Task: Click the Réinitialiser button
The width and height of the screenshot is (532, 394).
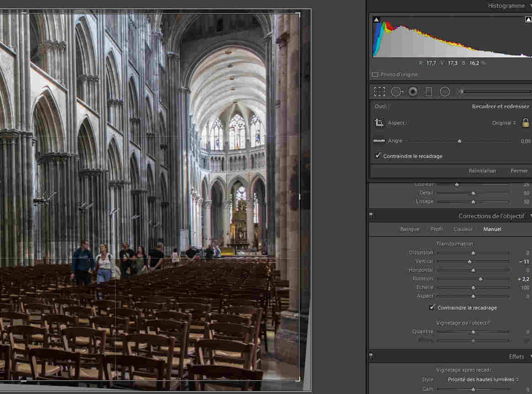Action: (482, 170)
